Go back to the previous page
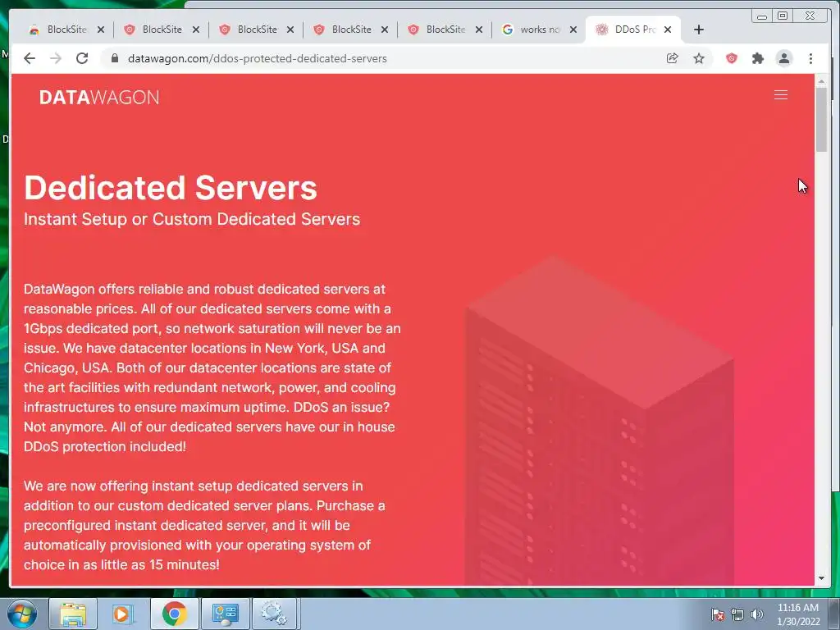Image resolution: width=840 pixels, height=630 pixels. click(30, 58)
